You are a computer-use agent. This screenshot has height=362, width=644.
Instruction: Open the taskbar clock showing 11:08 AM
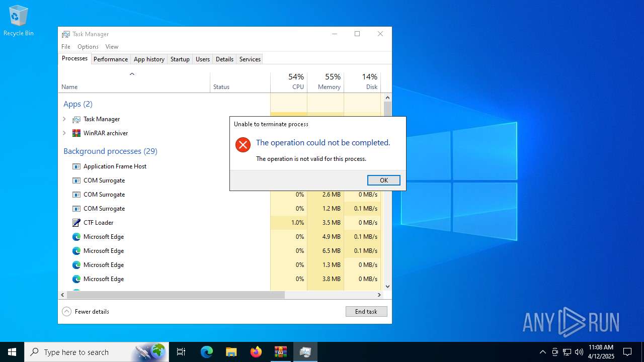[x=601, y=352]
